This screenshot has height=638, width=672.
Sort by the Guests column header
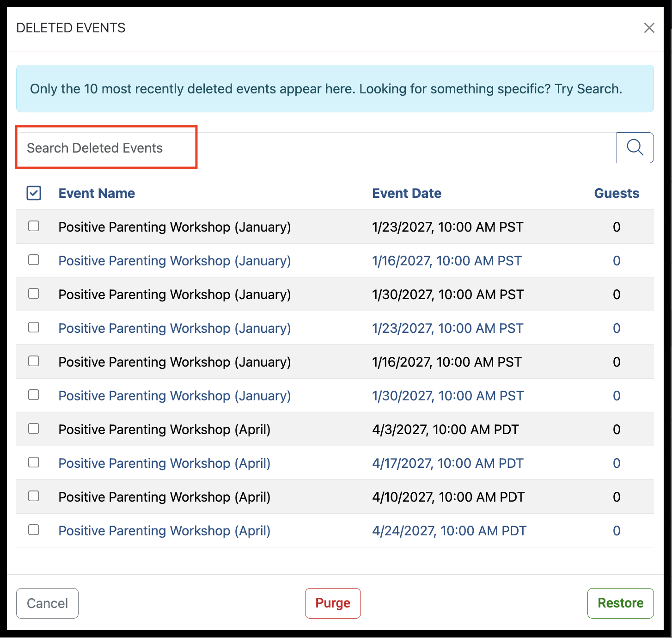point(617,193)
